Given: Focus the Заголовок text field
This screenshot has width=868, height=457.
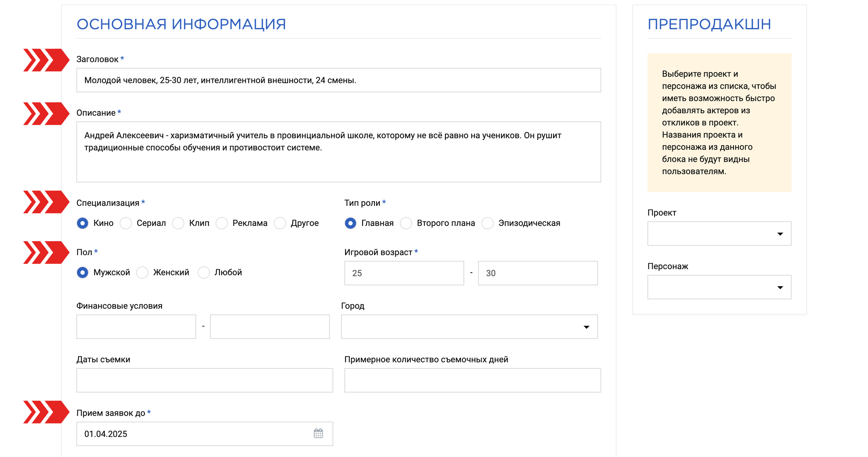Looking at the screenshot, I should 338,80.
